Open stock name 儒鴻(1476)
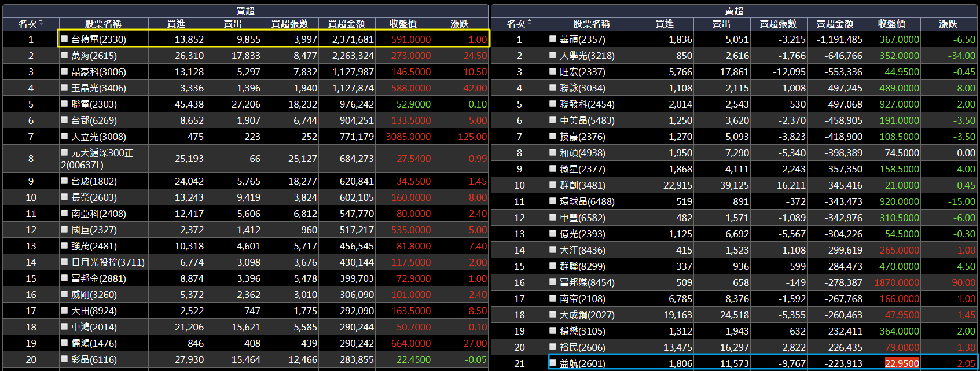Viewport: 980px width, 371px height. point(94,343)
